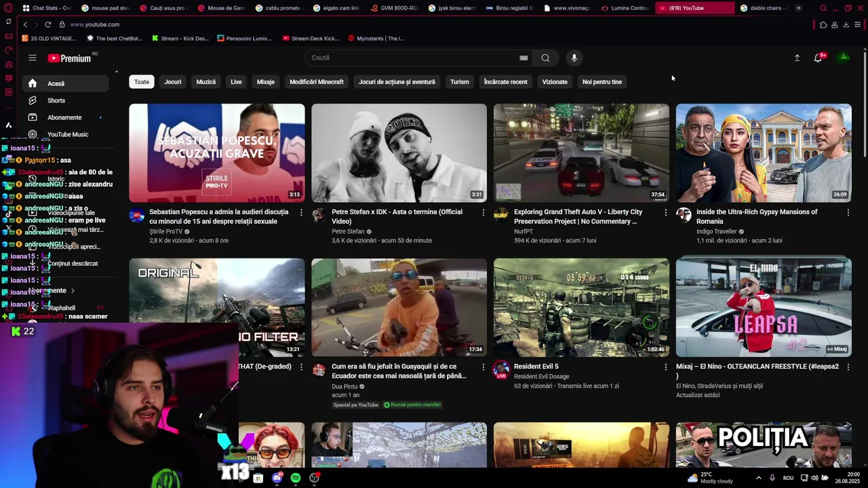This screenshot has width=868, height=488.
Task: Open Indigo Traveller channel link
Action: [x=717, y=231]
